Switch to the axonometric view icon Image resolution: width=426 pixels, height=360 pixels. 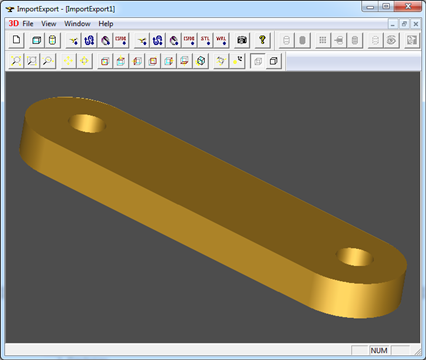(x=201, y=61)
